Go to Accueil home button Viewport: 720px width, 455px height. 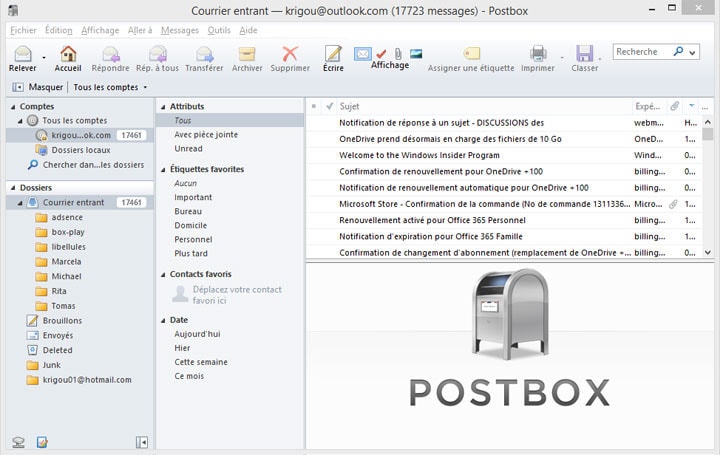pyautogui.click(x=68, y=54)
